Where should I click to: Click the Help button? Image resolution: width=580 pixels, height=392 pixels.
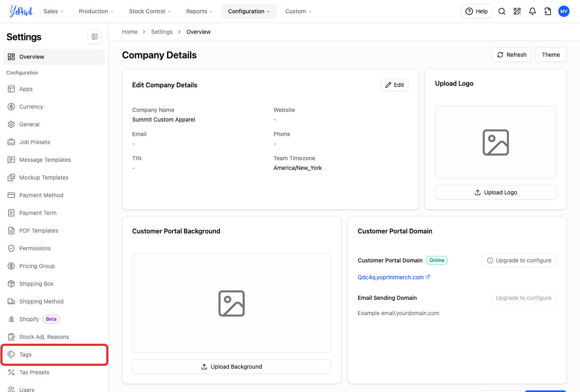(476, 11)
